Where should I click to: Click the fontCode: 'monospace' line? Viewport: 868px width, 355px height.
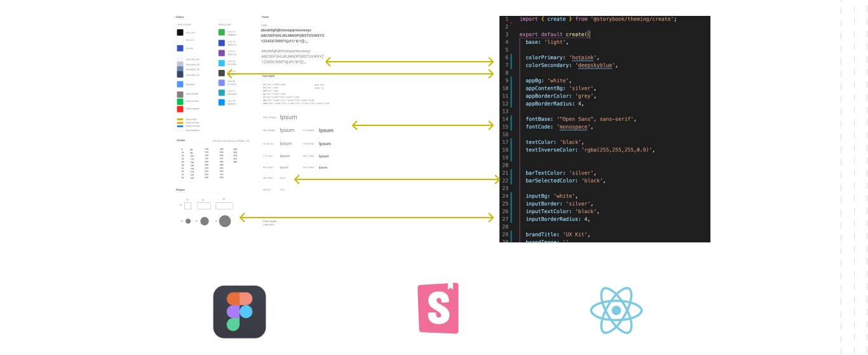coord(561,127)
